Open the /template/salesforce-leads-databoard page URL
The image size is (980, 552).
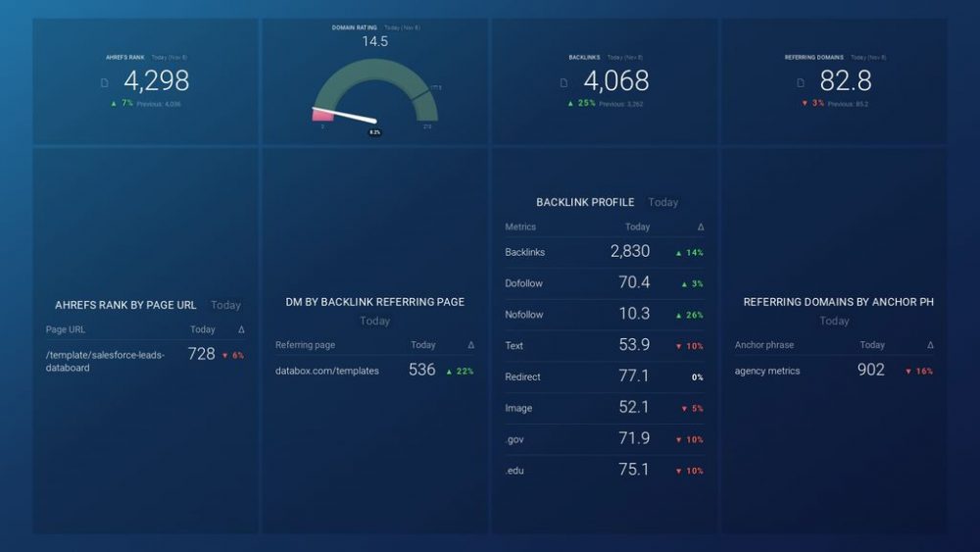pyautogui.click(x=105, y=361)
